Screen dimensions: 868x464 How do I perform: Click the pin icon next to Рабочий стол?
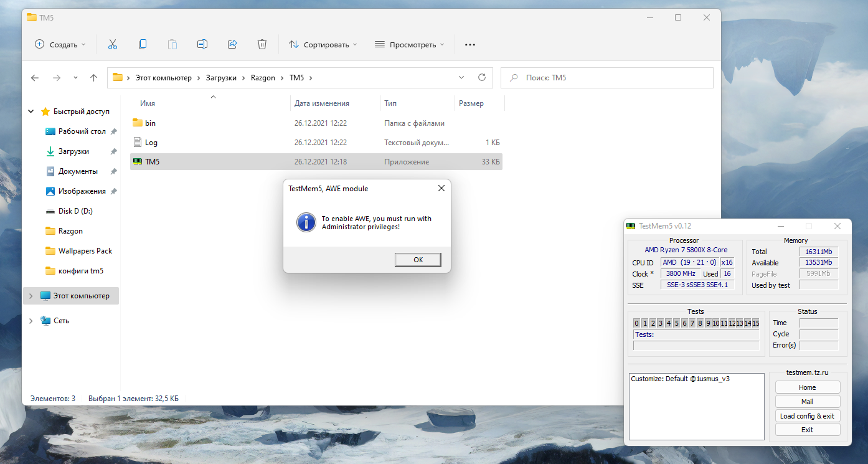tap(113, 132)
